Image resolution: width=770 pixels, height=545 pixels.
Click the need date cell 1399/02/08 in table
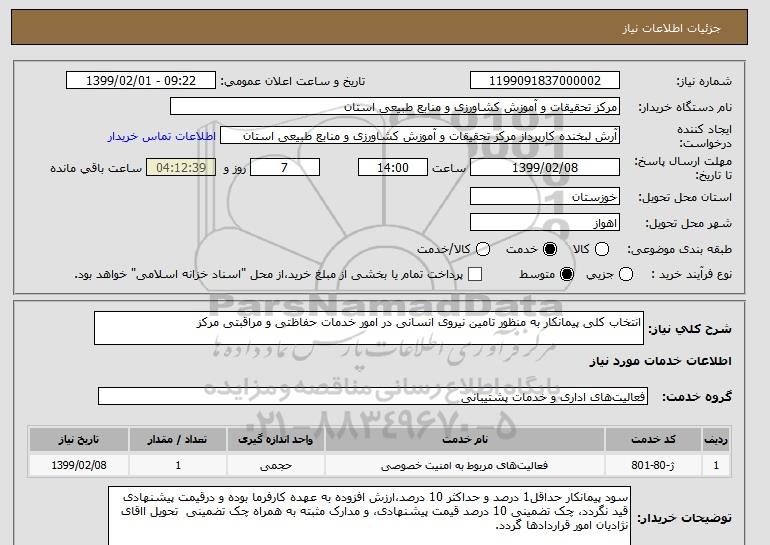coord(79,465)
